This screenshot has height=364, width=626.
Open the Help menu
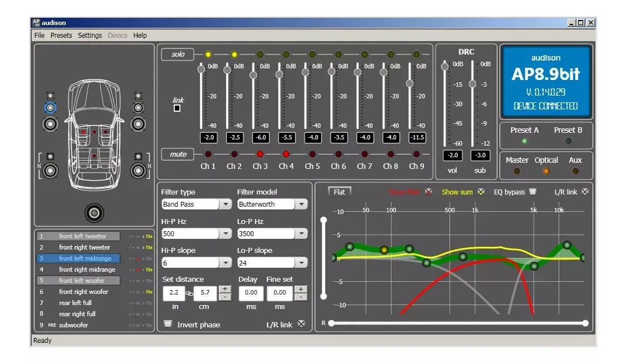[x=140, y=35]
